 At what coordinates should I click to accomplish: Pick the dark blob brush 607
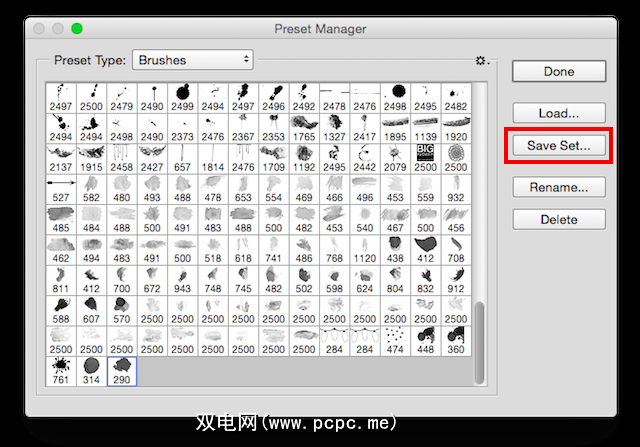(x=91, y=311)
